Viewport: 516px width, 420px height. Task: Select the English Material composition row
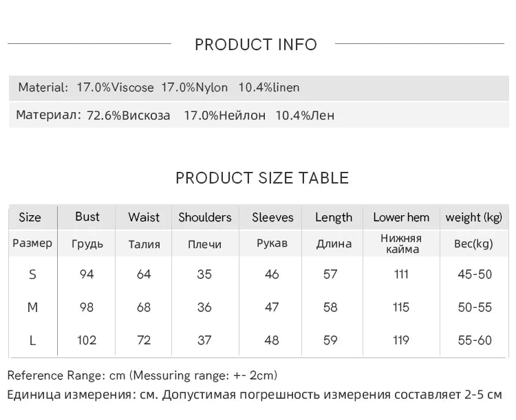(x=259, y=88)
